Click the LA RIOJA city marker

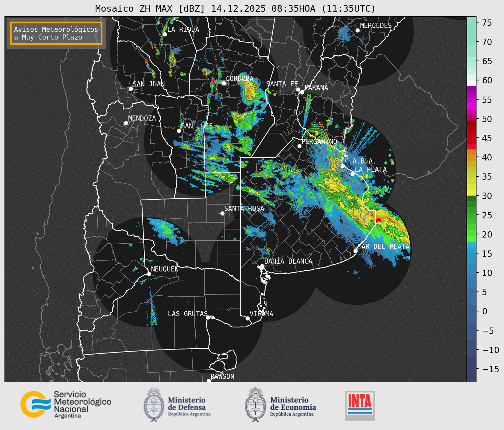point(165,34)
